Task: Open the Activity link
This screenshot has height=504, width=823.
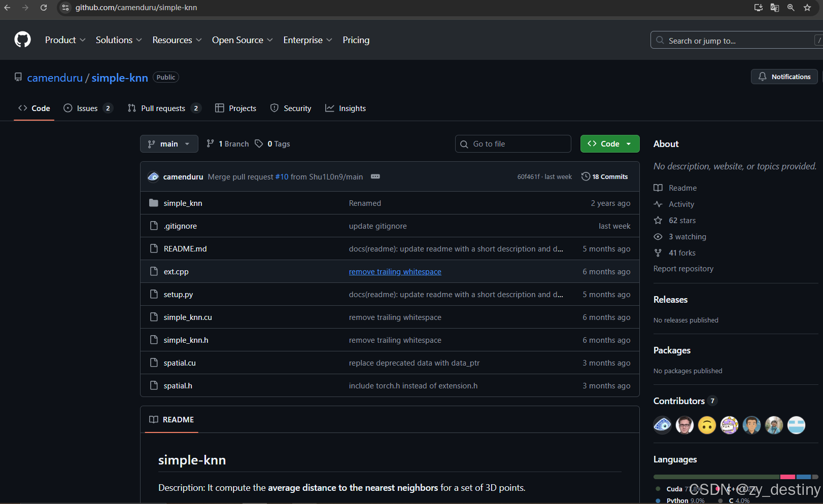Action: pyautogui.click(x=681, y=204)
